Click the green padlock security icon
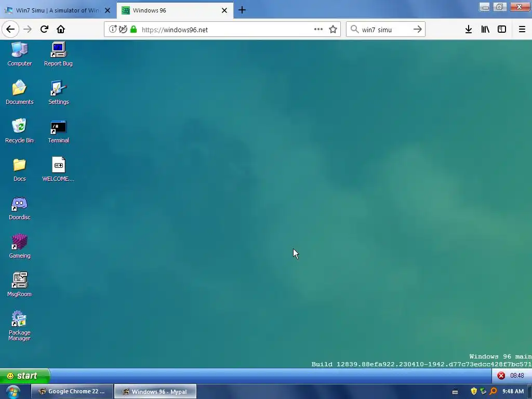The width and height of the screenshot is (532, 399). coord(134,29)
